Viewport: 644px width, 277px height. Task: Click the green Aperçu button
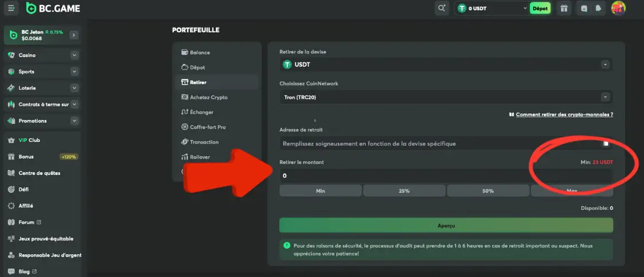pyautogui.click(x=446, y=225)
